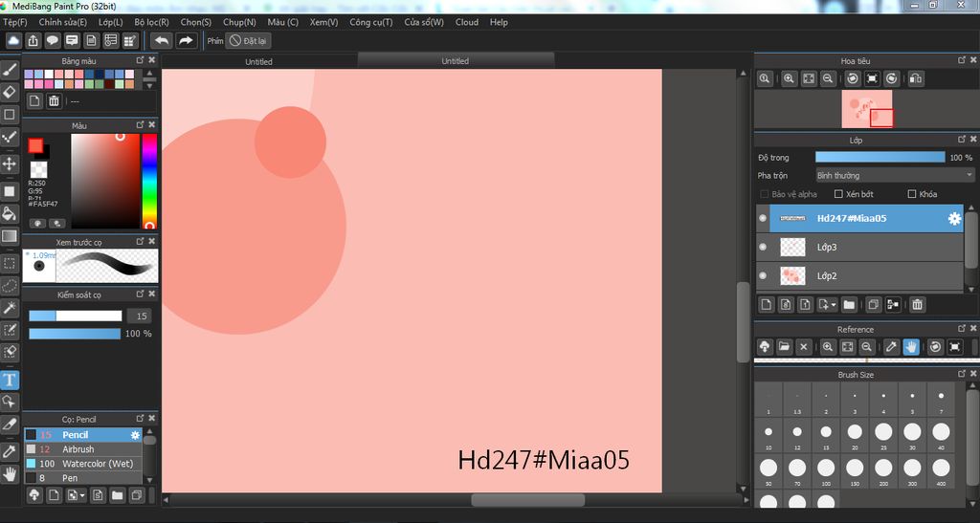This screenshot has height=523, width=980.
Task: Select the Watercolor (Wet) brush
Action: pos(83,464)
